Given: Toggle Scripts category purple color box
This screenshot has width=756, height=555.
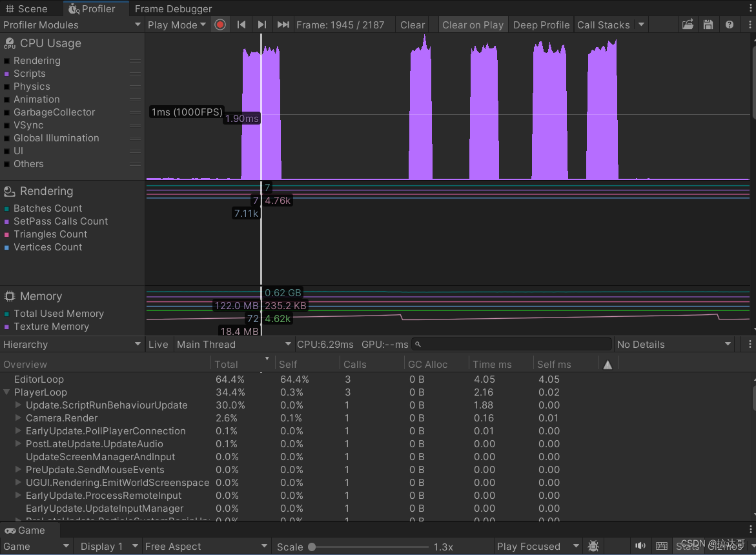Looking at the screenshot, I should [x=6, y=74].
